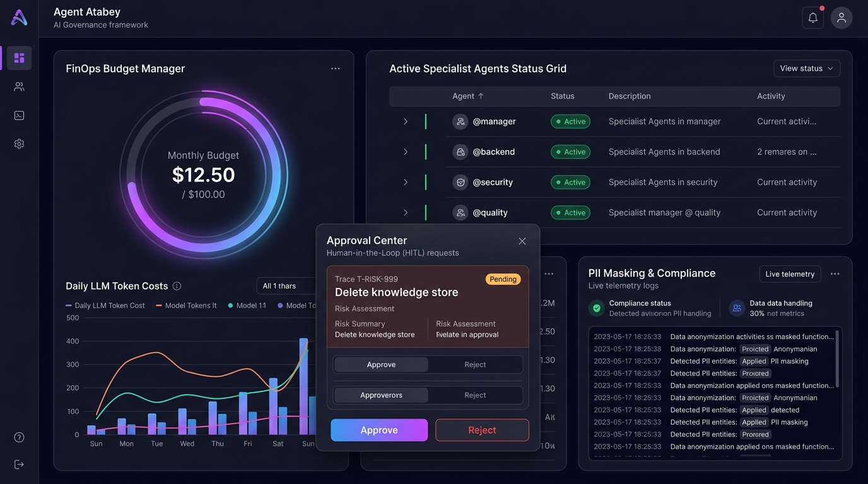Expand the @security row

coord(406,182)
